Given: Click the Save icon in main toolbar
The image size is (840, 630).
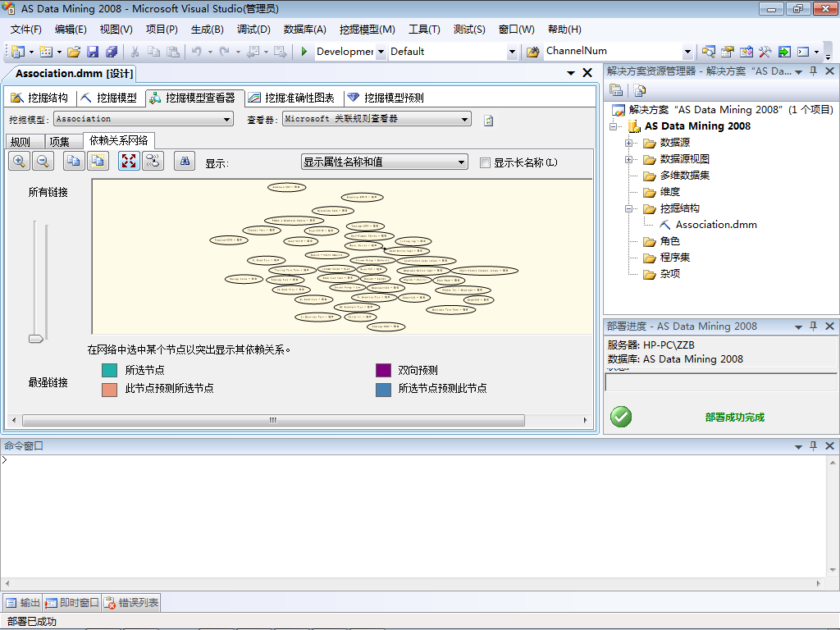Looking at the screenshot, I should pos(93,52).
